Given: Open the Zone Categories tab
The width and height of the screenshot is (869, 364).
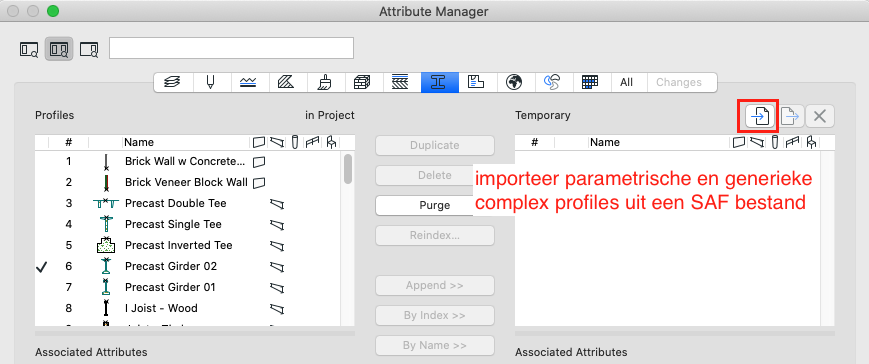Looking at the screenshot, I should click(477, 82).
